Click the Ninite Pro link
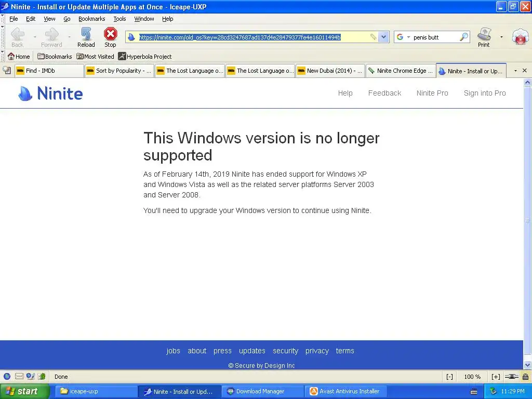 click(x=432, y=93)
